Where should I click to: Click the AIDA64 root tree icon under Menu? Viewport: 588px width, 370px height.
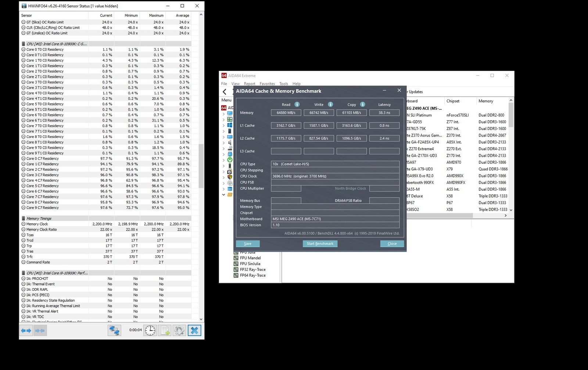pyautogui.click(x=224, y=108)
